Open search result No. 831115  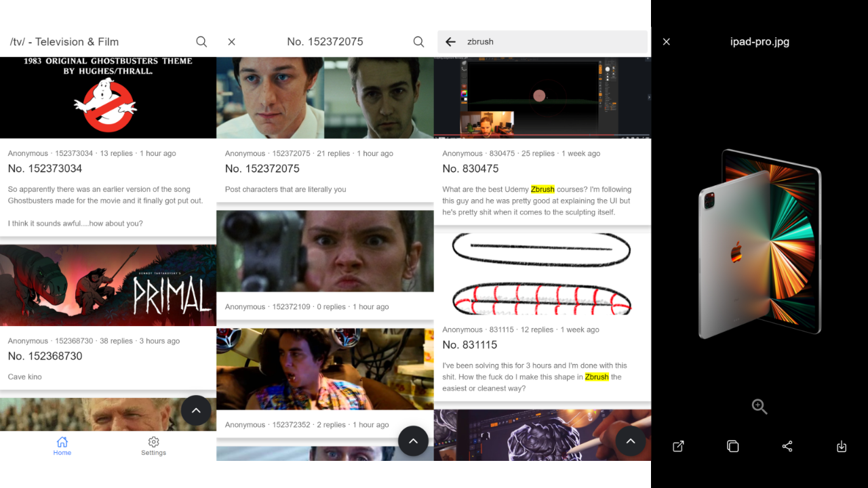(x=469, y=345)
